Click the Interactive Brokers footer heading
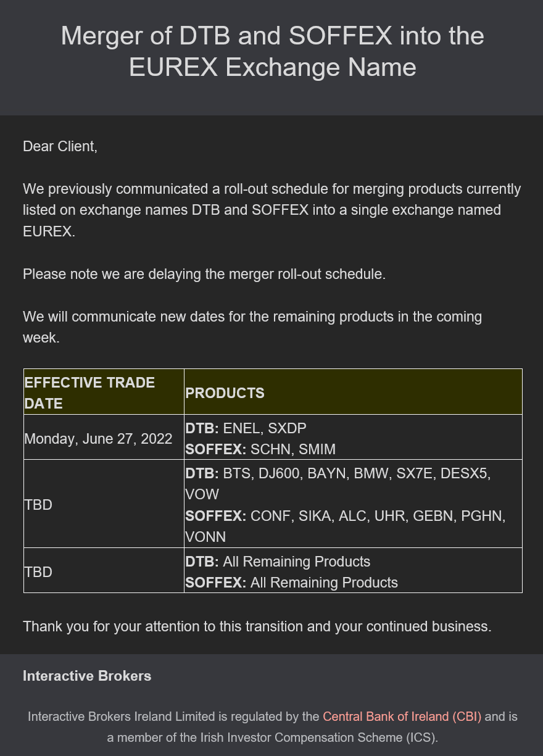Image resolution: width=543 pixels, height=756 pixels. (87, 676)
